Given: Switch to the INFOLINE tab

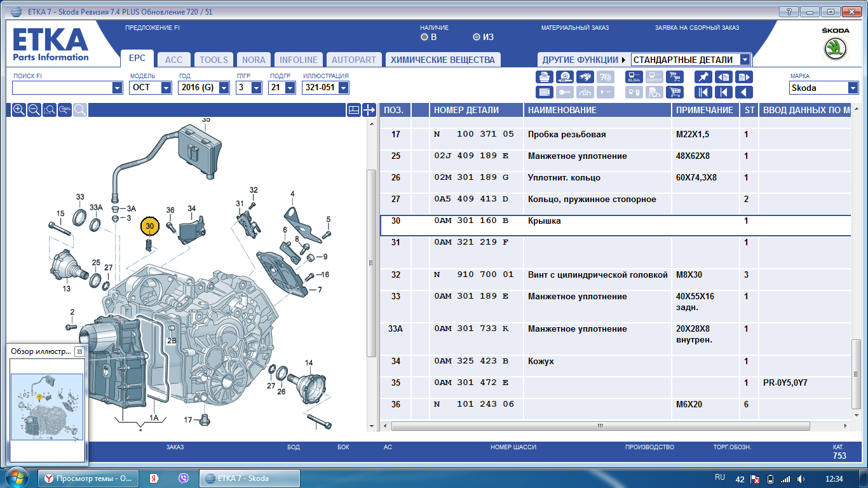Looking at the screenshot, I should (299, 60).
